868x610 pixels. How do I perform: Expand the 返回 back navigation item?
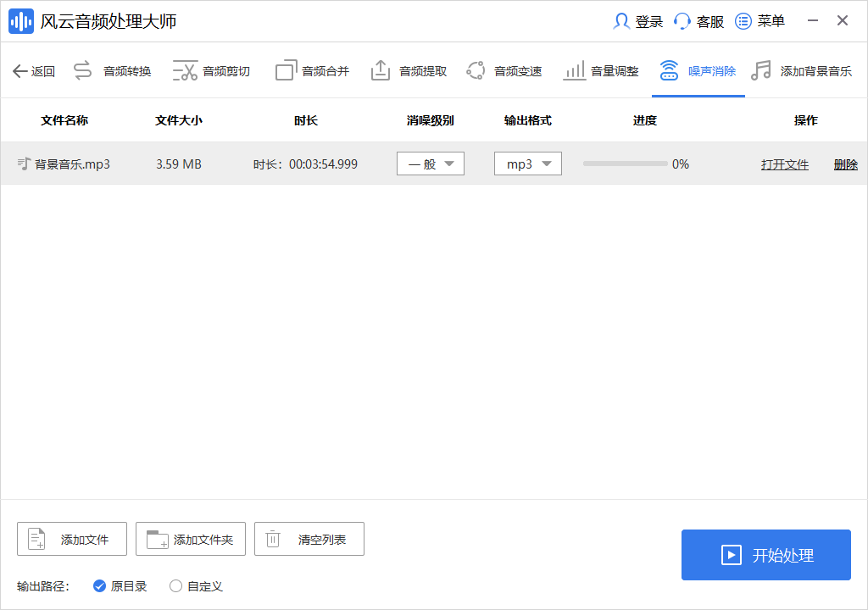pos(34,70)
